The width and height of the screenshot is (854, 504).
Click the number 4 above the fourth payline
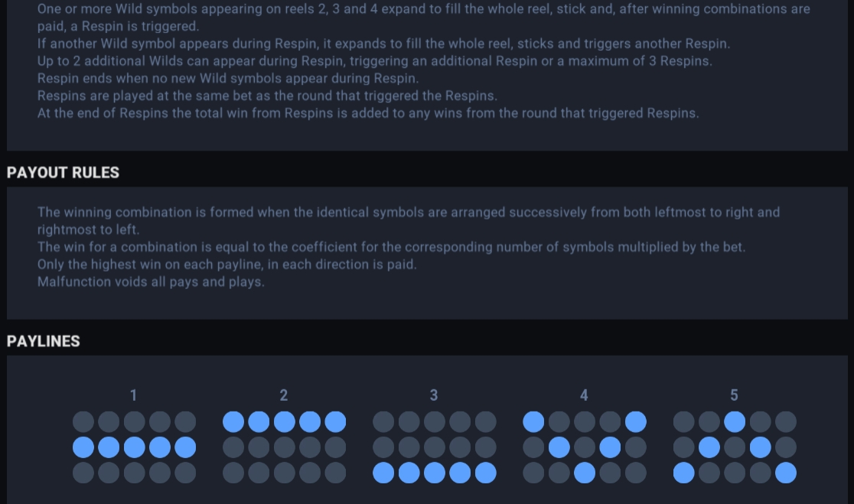pos(584,395)
